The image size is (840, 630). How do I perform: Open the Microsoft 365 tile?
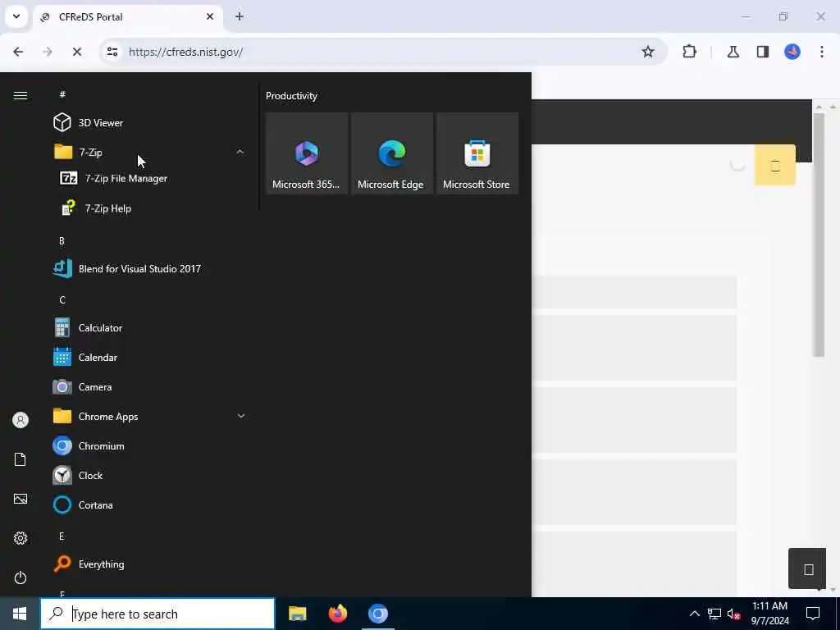(x=307, y=153)
